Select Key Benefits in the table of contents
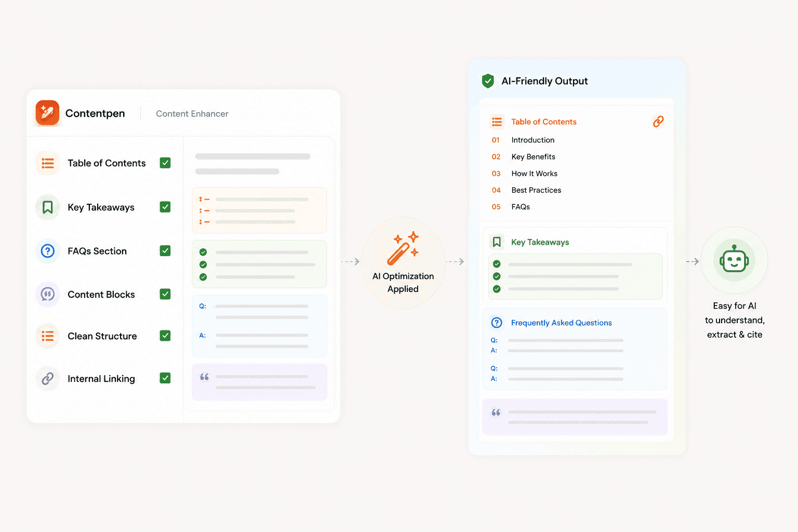 tap(534, 157)
